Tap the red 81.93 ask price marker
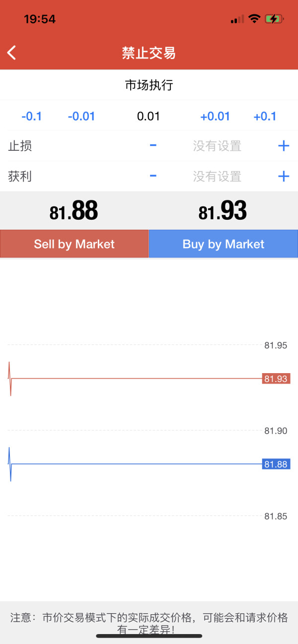298x644 pixels. click(276, 379)
